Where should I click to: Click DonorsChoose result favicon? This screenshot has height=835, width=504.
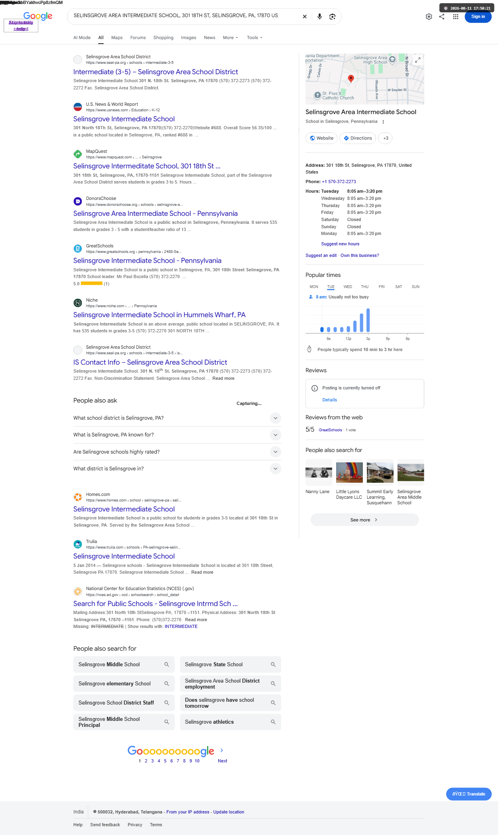[78, 201]
